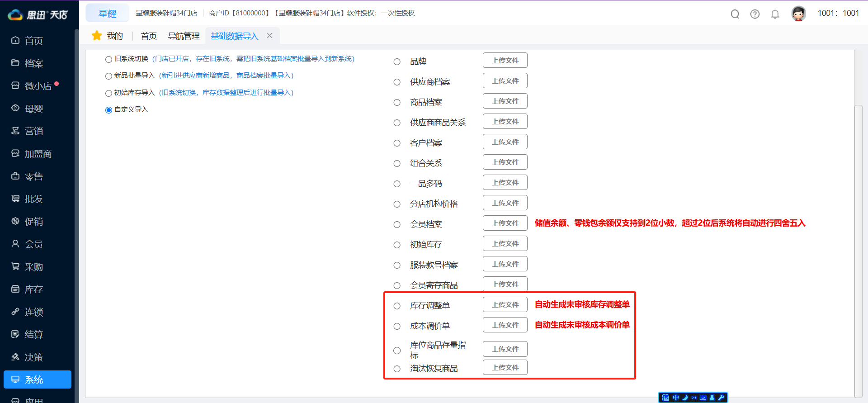The height and width of the screenshot is (403, 868).
Task: Click the star favorites icon
Action: pyautogui.click(x=97, y=36)
